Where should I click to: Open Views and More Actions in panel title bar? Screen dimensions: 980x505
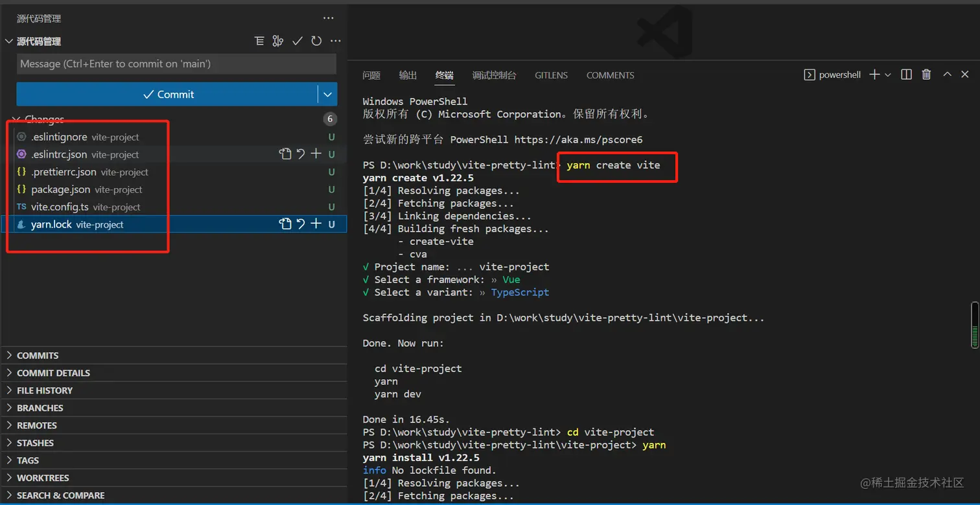pos(329,19)
